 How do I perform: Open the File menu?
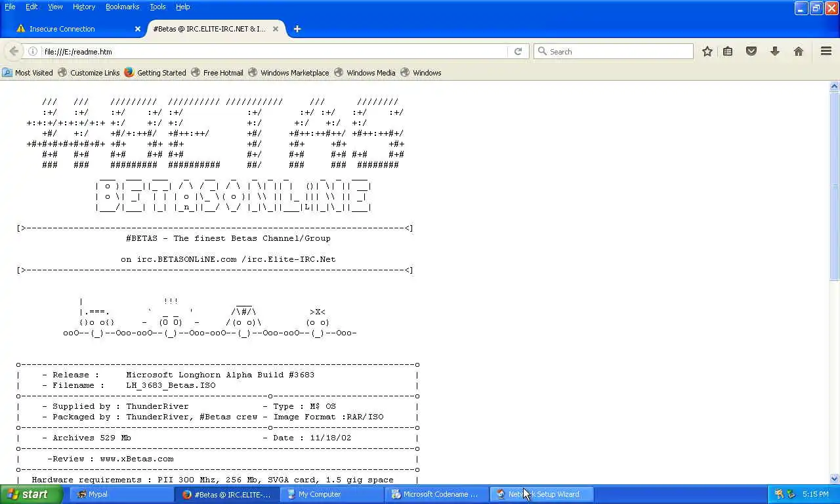click(10, 7)
